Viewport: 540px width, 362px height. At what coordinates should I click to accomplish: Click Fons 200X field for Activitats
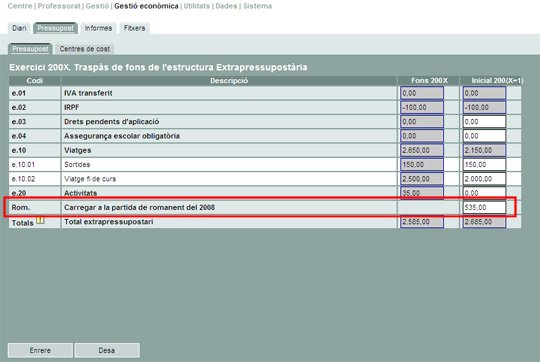point(422,193)
